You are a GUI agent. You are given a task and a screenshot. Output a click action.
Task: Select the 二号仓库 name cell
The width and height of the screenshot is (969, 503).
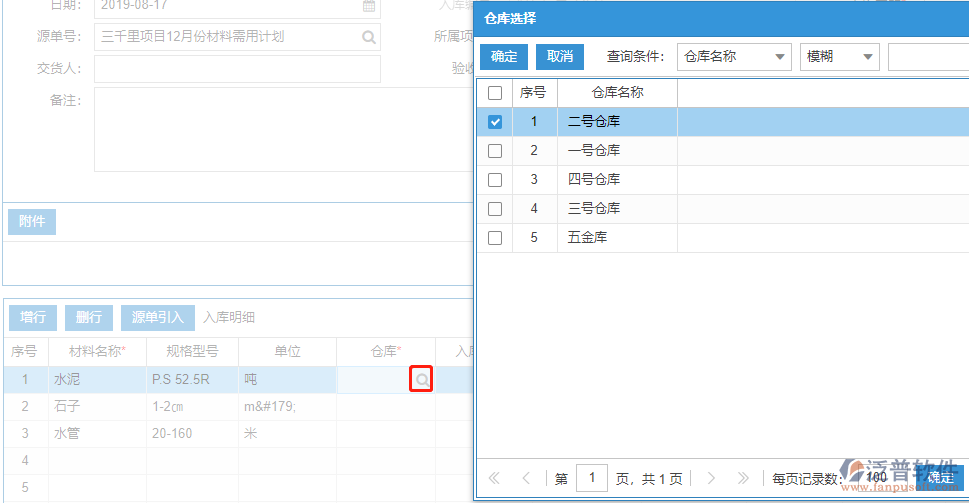[x=617, y=122]
